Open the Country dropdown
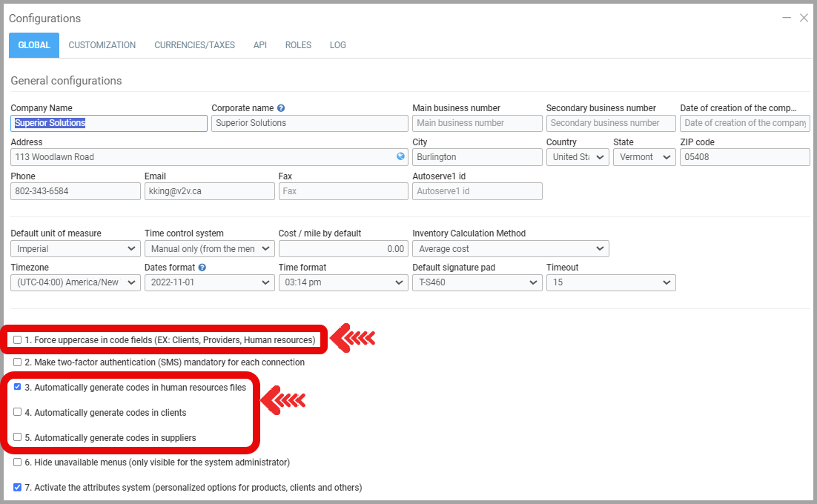817x504 pixels. 578,157
